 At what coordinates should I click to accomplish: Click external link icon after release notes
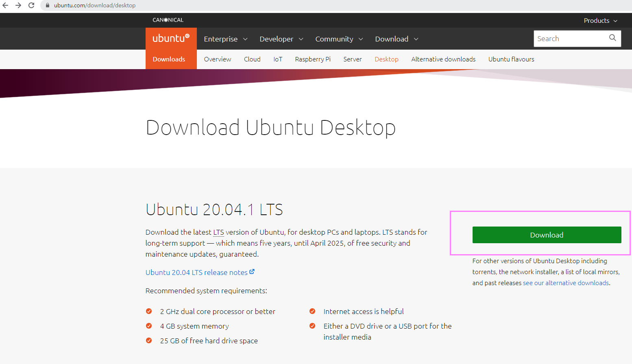point(252,272)
